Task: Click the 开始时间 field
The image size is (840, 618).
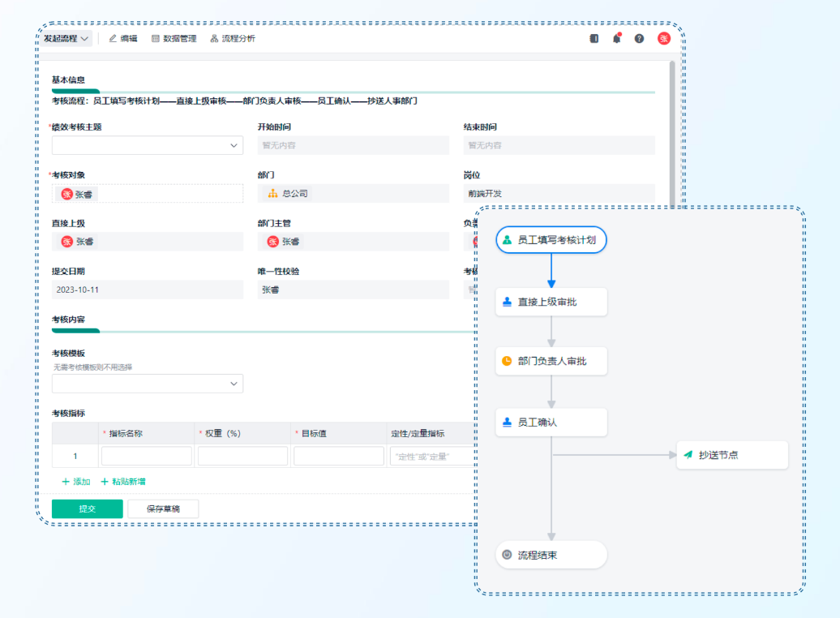Action: (353, 145)
